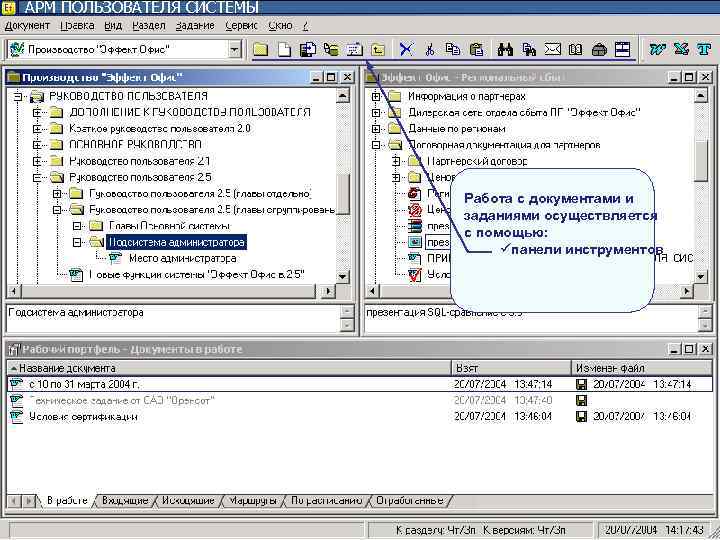Select row 'с 10 по 31 марта 2004 г.'

click(360, 384)
